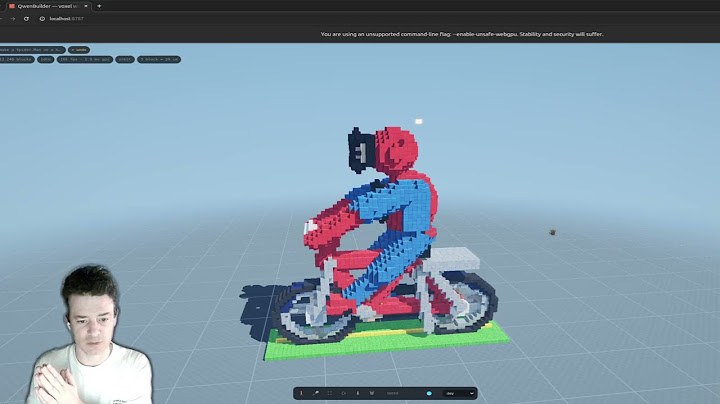The width and height of the screenshot is (720, 404).
Task: Select the fifth tool icon in bottom toolbar
Action: click(x=358, y=393)
